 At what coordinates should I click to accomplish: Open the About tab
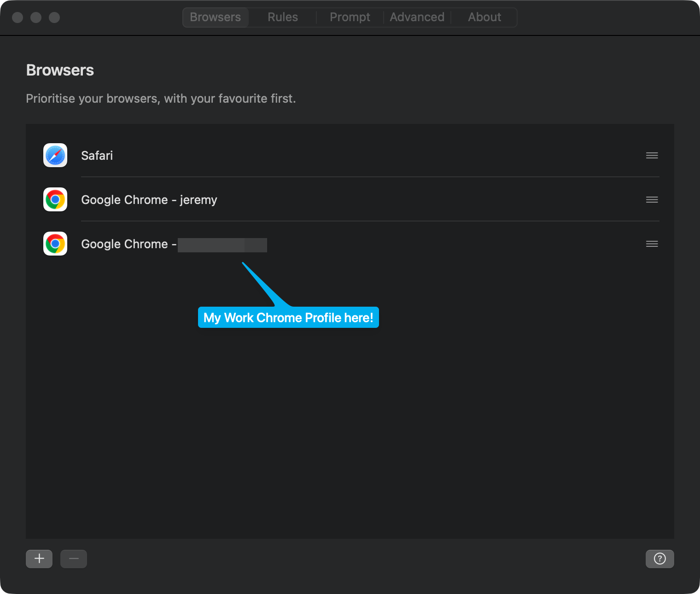pos(484,17)
